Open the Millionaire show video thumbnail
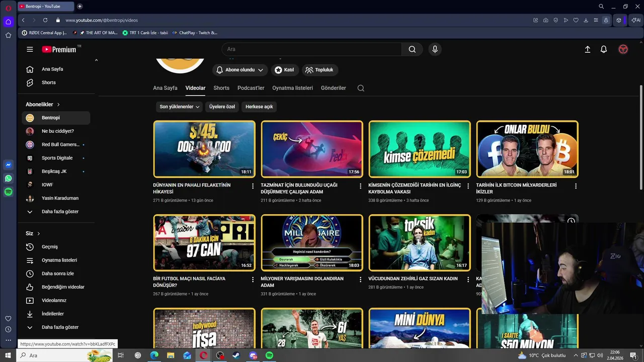The image size is (644, 362). (x=312, y=242)
